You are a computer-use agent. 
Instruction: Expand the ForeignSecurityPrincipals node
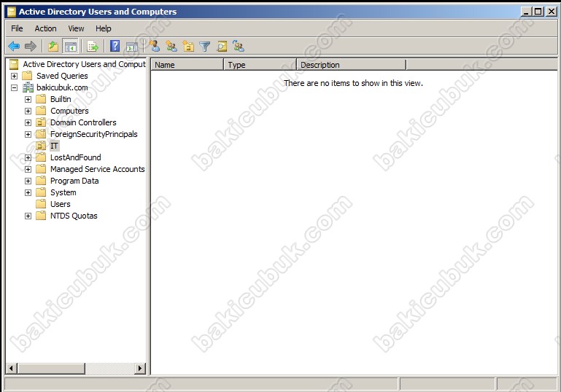tap(28, 134)
